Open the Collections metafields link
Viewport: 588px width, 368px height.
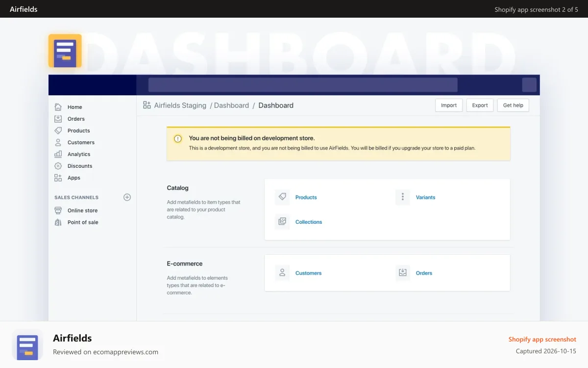tap(309, 222)
